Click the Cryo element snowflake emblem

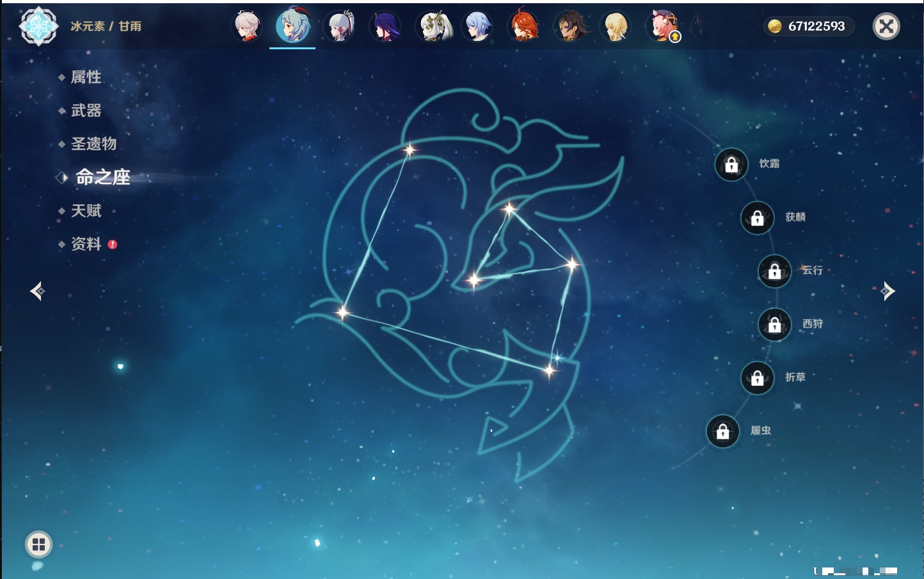coord(38,26)
